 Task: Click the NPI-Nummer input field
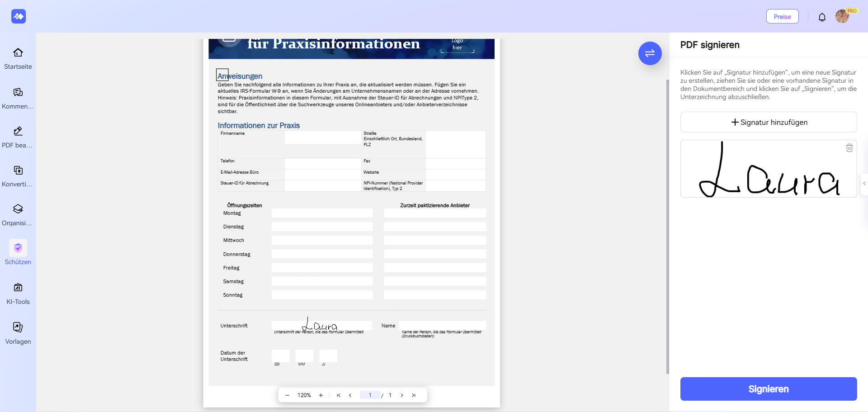(456, 186)
